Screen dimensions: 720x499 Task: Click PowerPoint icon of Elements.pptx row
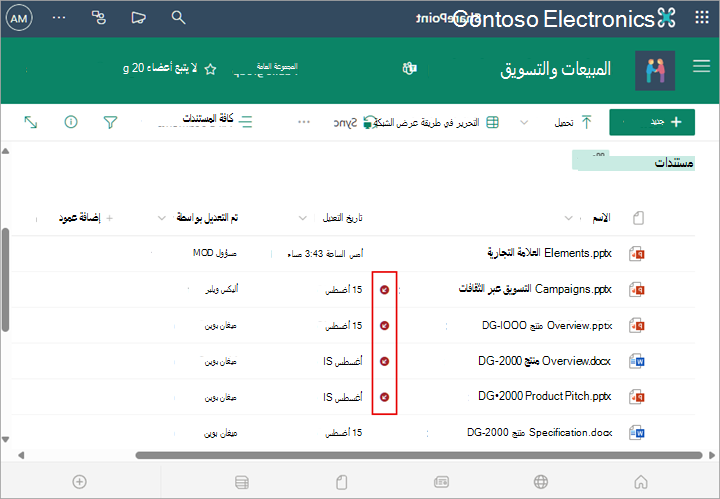pyautogui.click(x=637, y=253)
